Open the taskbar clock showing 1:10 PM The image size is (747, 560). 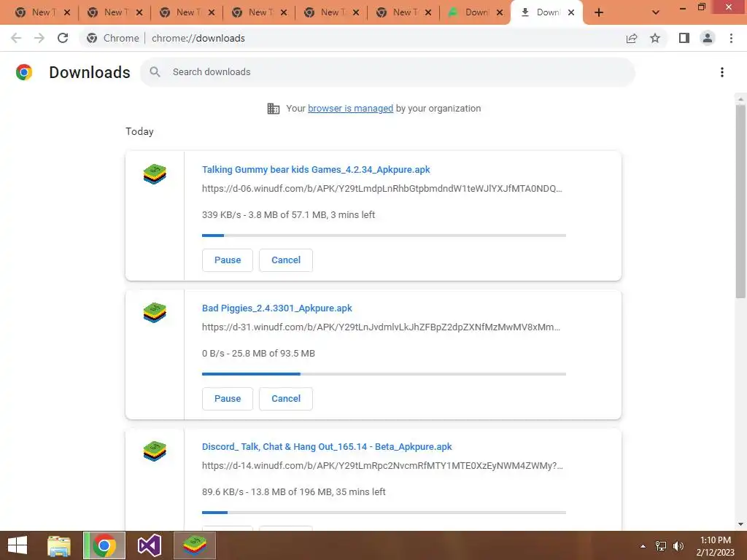715,546
